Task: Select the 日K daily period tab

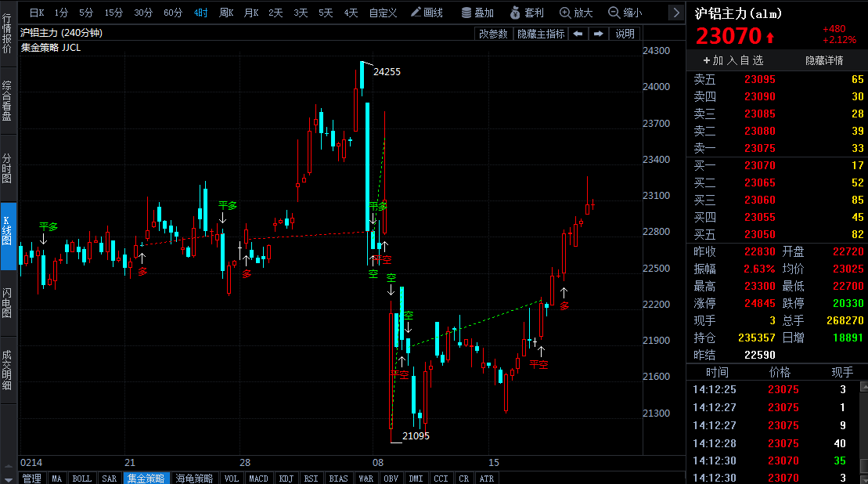Action: [37, 13]
